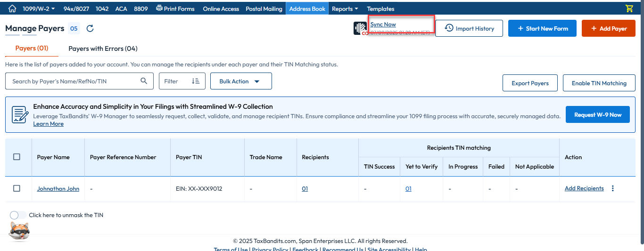The width and height of the screenshot is (644, 251).
Task: Click Enable TIN Matching button
Action: [599, 83]
